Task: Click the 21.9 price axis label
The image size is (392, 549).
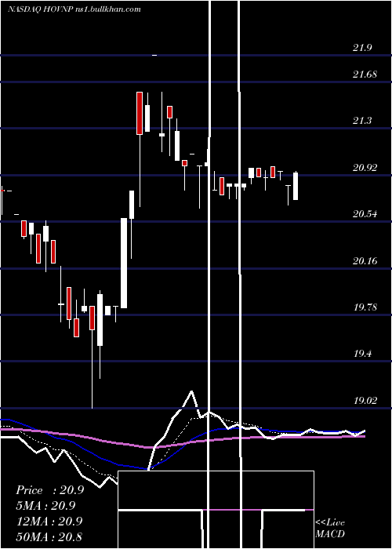Action: [x=362, y=48]
